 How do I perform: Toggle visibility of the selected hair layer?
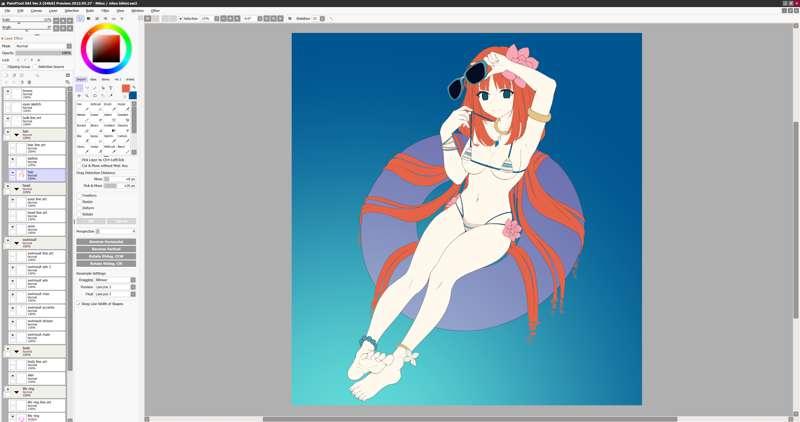(x=12, y=172)
